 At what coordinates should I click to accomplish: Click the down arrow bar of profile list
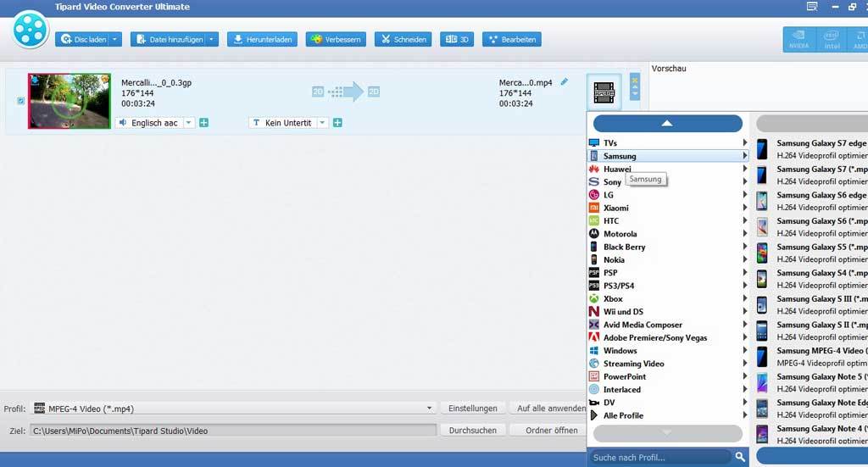coord(668,433)
